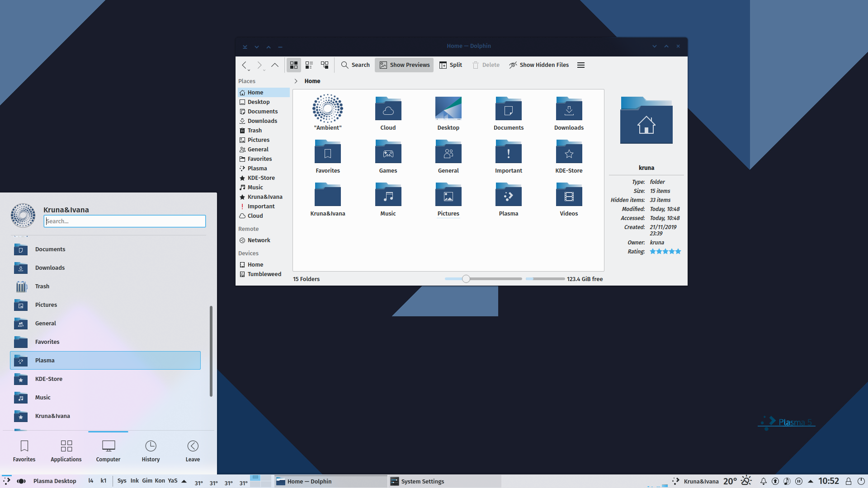Select KDE-Store in Places sidebar
868x488 pixels.
click(264, 178)
